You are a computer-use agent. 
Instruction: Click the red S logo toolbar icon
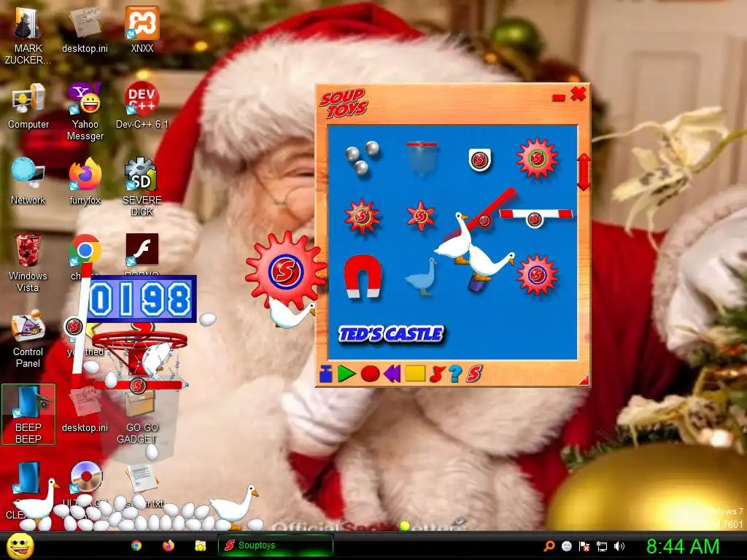click(474, 374)
